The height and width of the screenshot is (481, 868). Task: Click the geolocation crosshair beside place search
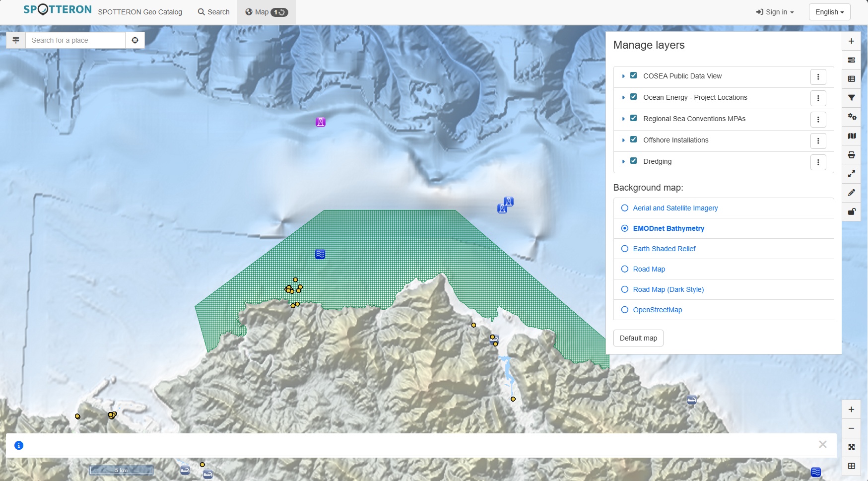point(135,40)
